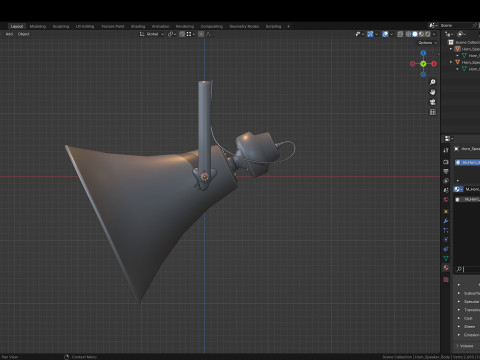The width and height of the screenshot is (480, 360).
Task: Open gizmo settings dropdown arrow
Action: coord(376,34)
